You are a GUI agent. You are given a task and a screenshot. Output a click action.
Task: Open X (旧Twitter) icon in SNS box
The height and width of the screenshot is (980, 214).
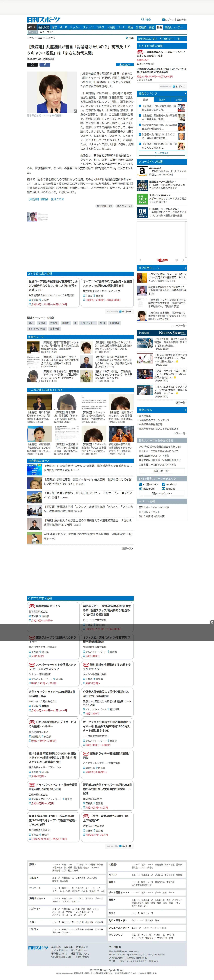[x=140, y=484]
